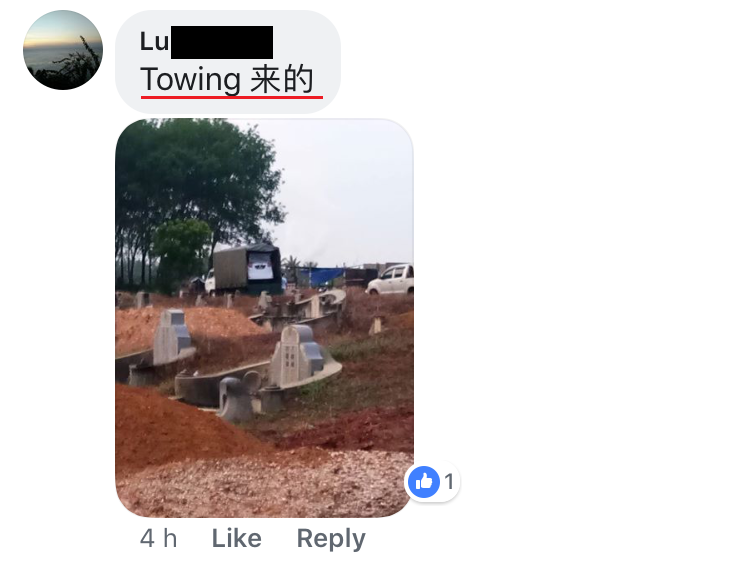Click the word Towing in the comment

pos(190,79)
